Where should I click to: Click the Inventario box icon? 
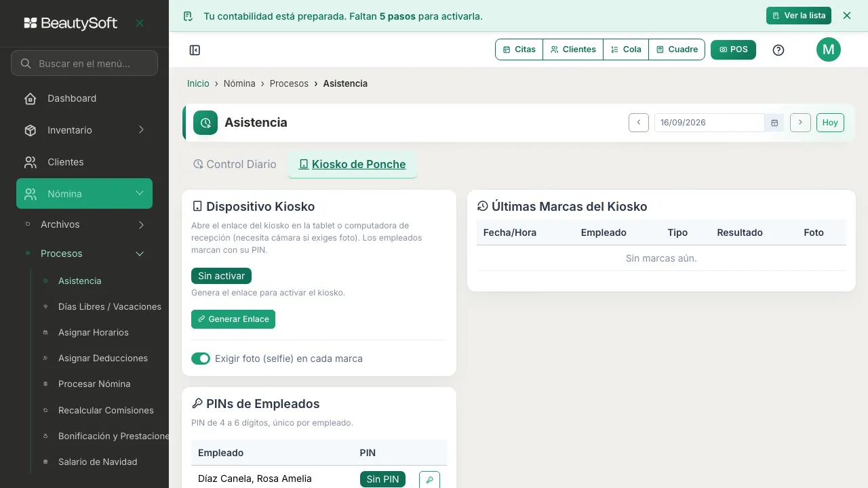pos(31,130)
